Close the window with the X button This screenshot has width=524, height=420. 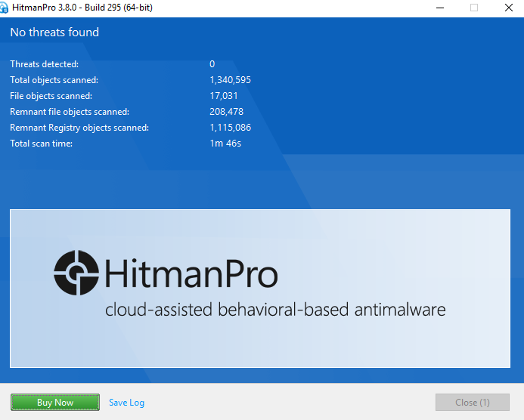(509, 8)
